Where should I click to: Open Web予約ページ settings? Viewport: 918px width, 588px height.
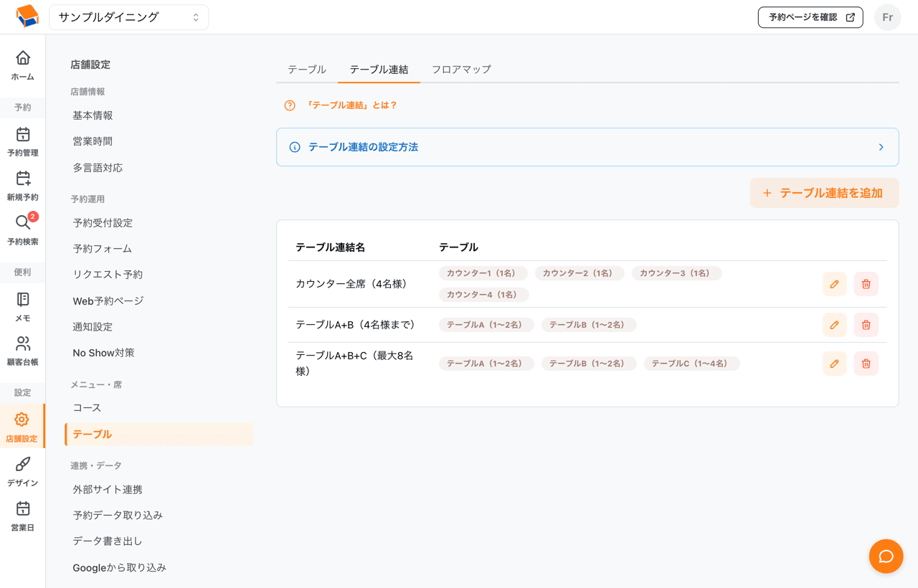(108, 301)
